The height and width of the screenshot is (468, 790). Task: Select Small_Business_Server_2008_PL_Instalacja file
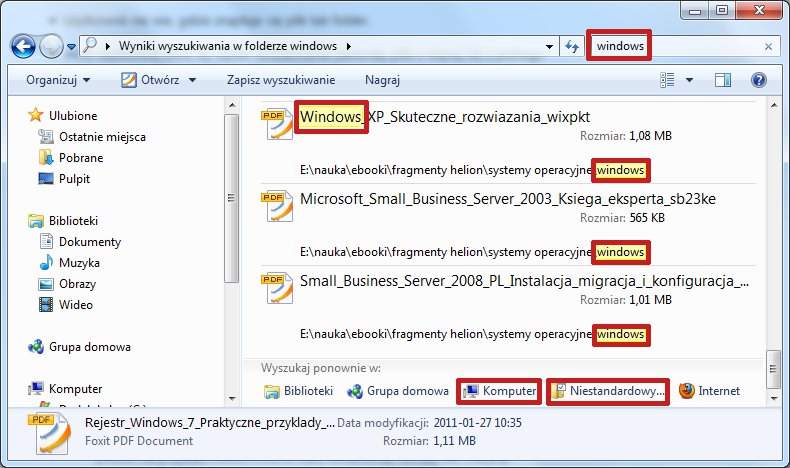coord(524,281)
